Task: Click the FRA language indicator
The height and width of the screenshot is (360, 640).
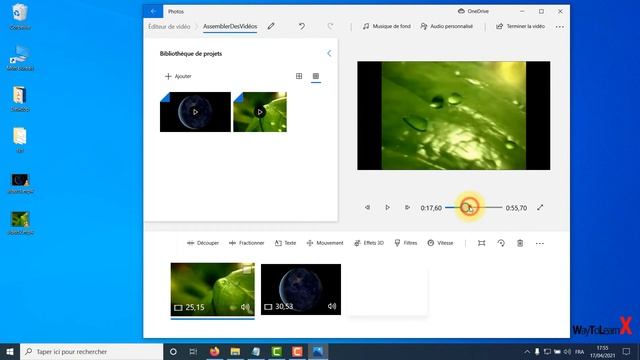Action: [x=580, y=351]
